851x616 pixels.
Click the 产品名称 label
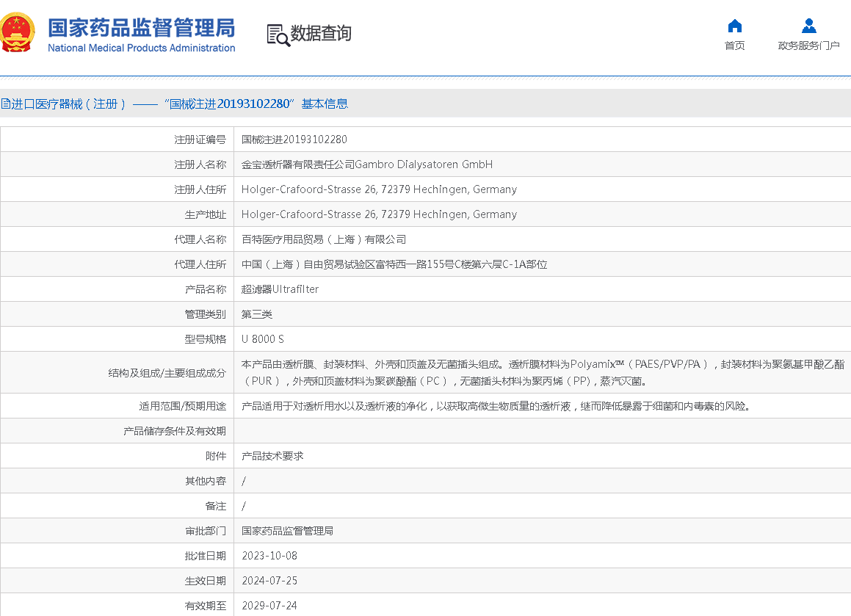(205, 289)
